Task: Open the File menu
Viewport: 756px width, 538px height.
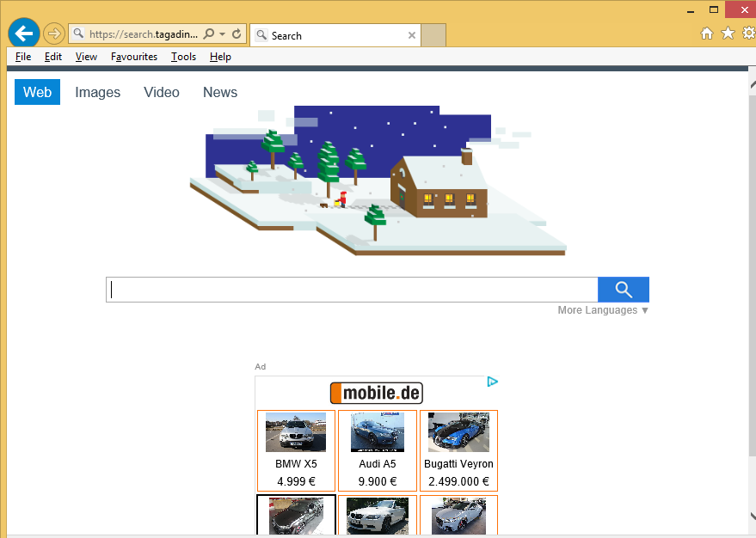Action: [x=23, y=57]
